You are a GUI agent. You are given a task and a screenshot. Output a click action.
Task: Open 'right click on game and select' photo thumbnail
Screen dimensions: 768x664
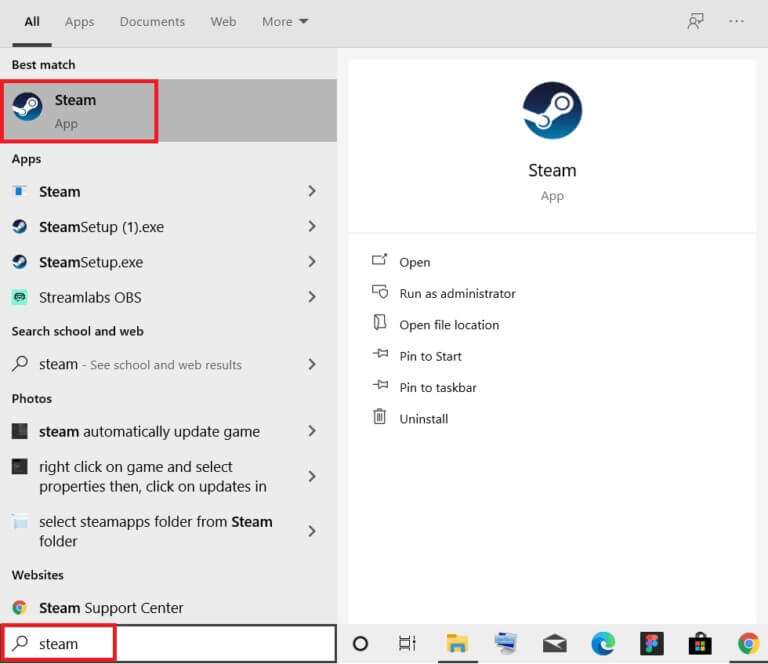point(20,467)
